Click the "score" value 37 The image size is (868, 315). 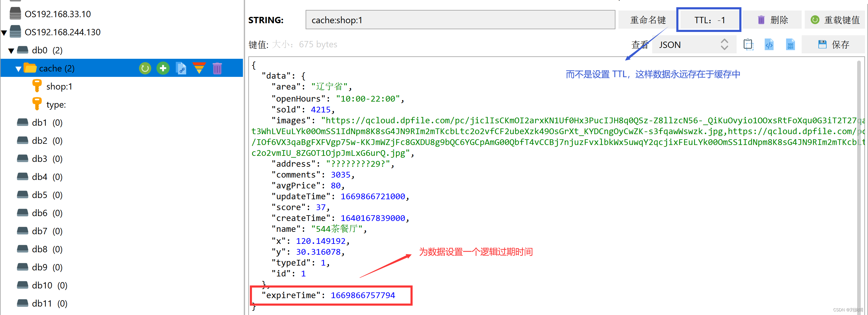tap(320, 207)
